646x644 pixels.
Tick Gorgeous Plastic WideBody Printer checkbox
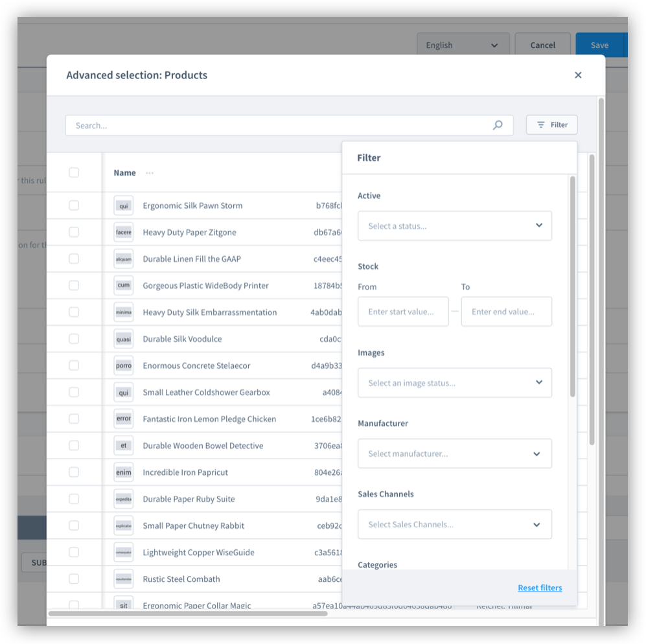click(x=74, y=285)
